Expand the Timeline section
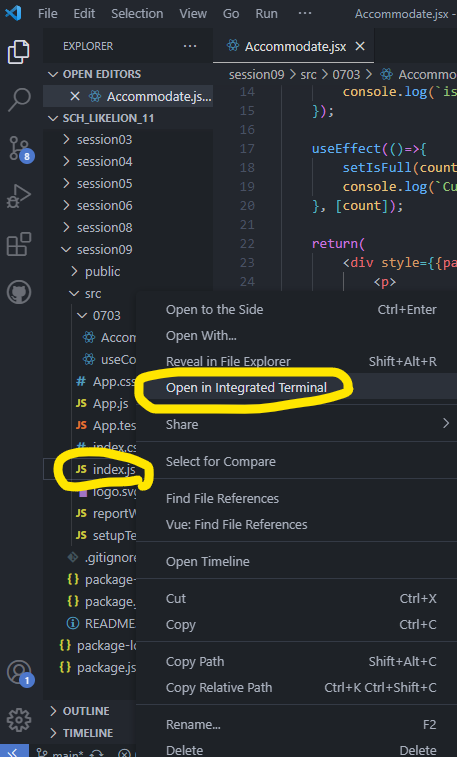 (90, 733)
